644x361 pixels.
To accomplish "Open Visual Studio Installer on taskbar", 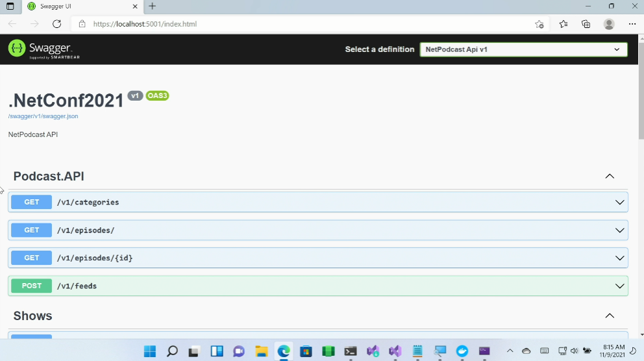I will tap(373, 351).
